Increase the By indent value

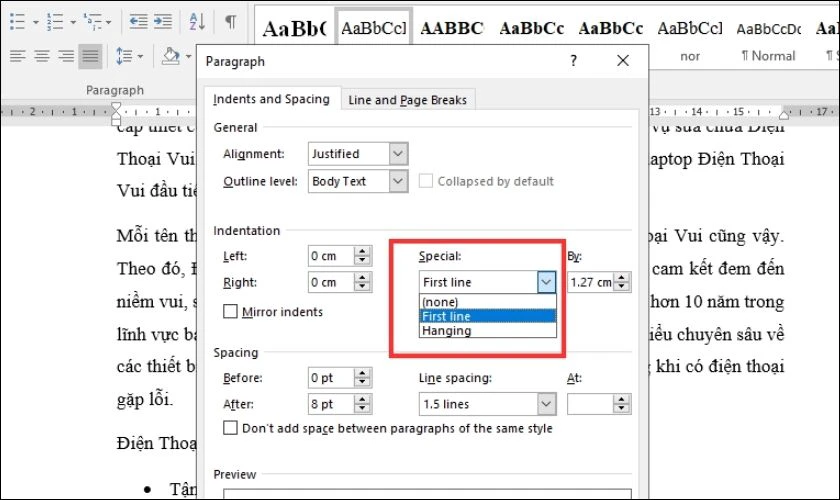point(621,278)
